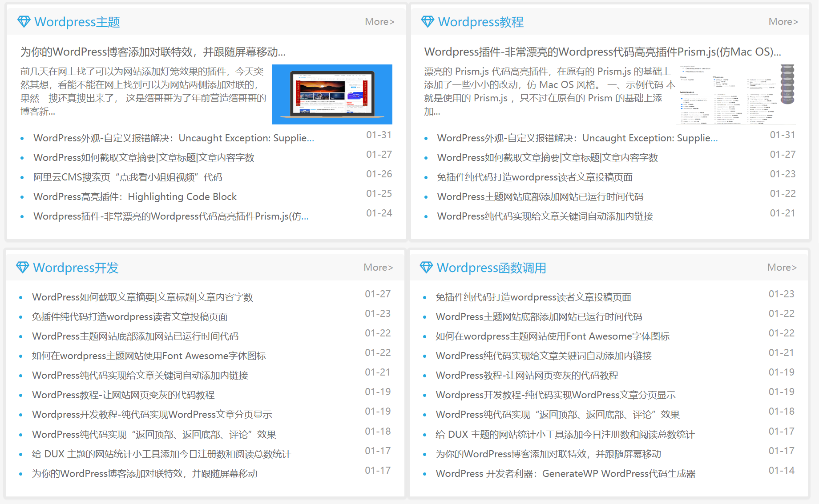Open the Wordpress开发 section heading

pyautogui.click(x=76, y=268)
